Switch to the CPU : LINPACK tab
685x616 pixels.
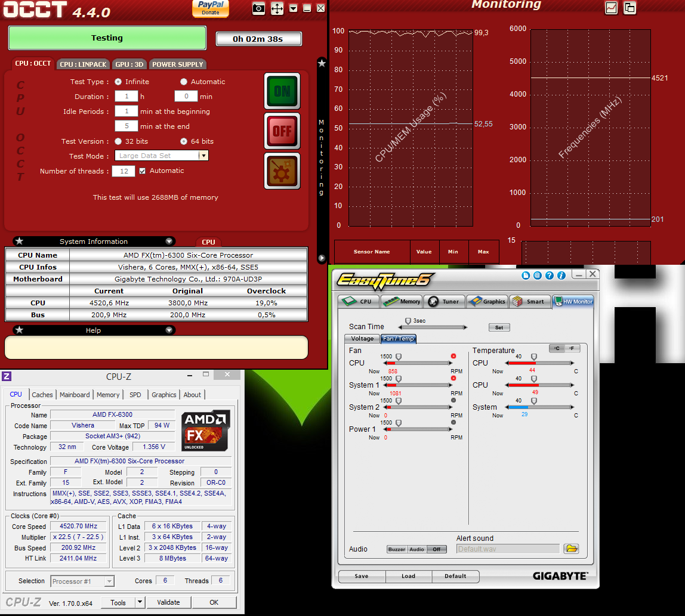click(x=83, y=64)
